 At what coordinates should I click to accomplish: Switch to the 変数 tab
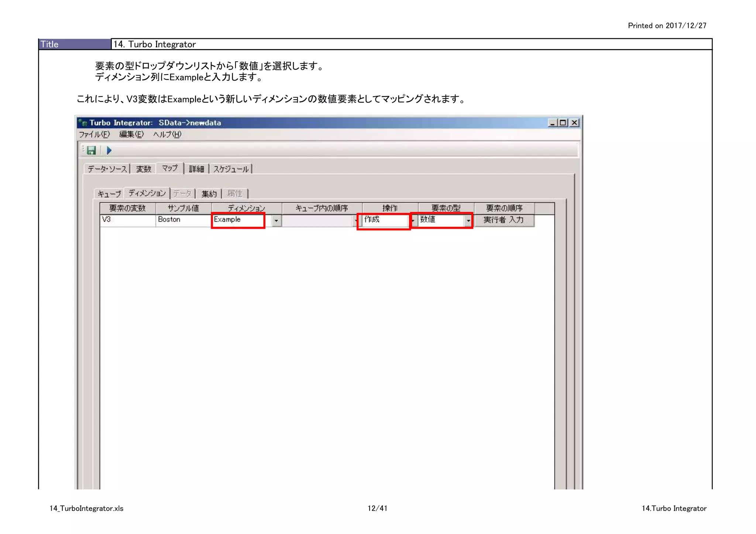pos(144,169)
